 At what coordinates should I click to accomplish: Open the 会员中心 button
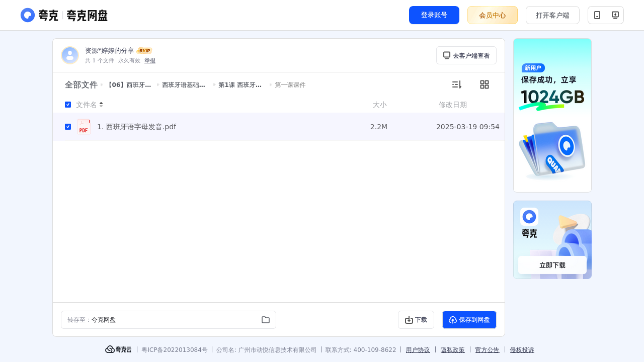(493, 15)
